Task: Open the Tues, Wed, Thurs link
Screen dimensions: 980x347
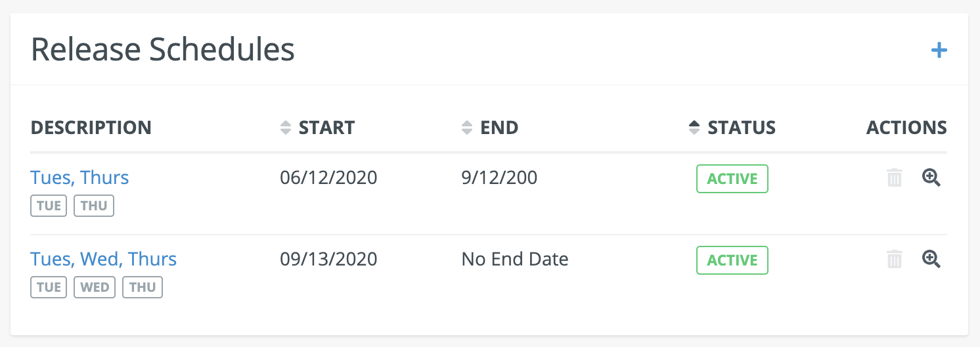Action: (103, 259)
